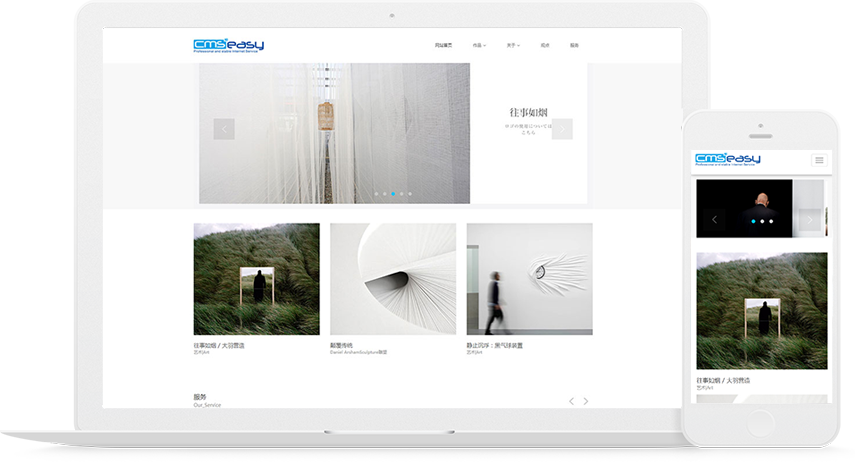Select the active blue dot in the laptop carousel
This screenshot has height=462, width=855.
pos(393,193)
